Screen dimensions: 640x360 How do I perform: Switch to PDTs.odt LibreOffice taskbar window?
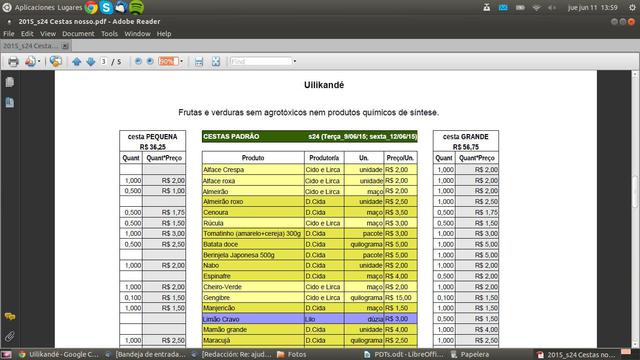point(403,355)
